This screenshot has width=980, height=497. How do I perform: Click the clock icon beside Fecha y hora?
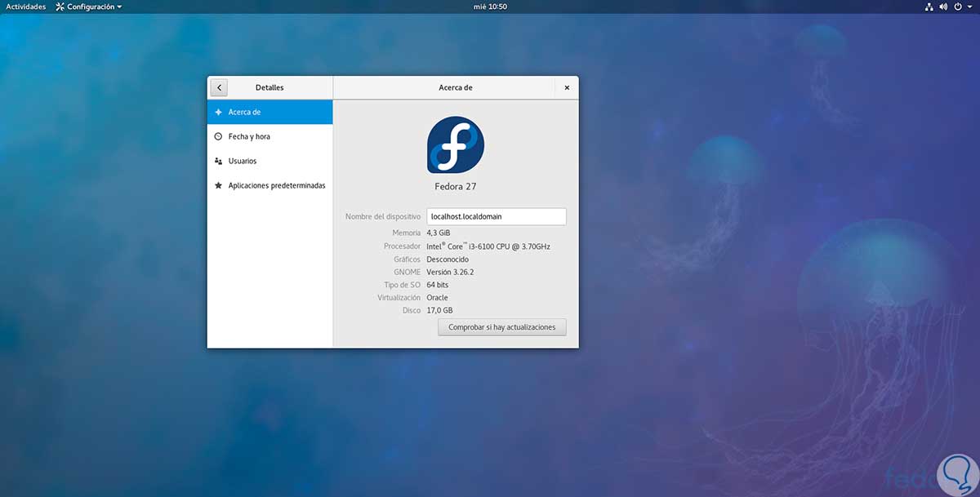click(x=218, y=136)
